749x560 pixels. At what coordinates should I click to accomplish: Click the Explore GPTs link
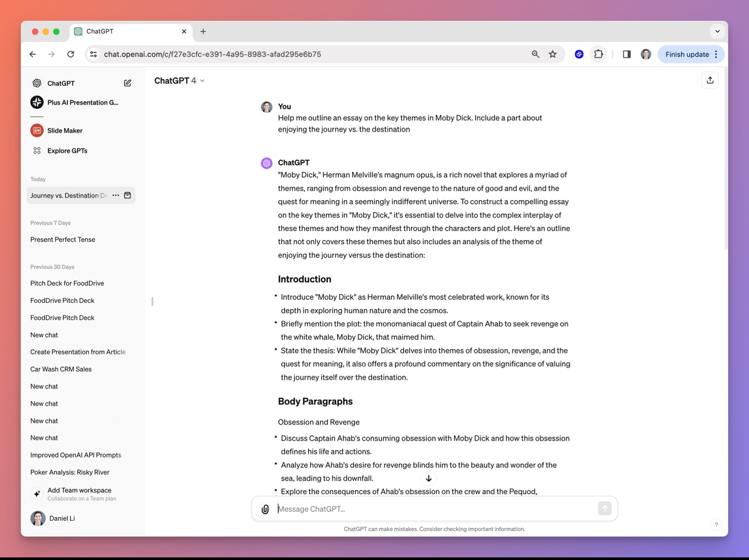click(67, 151)
